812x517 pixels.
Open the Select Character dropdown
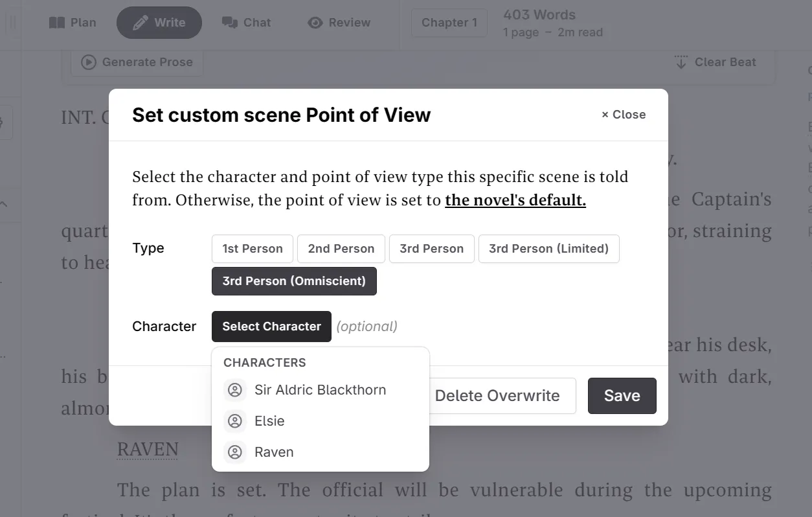coord(271,327)
